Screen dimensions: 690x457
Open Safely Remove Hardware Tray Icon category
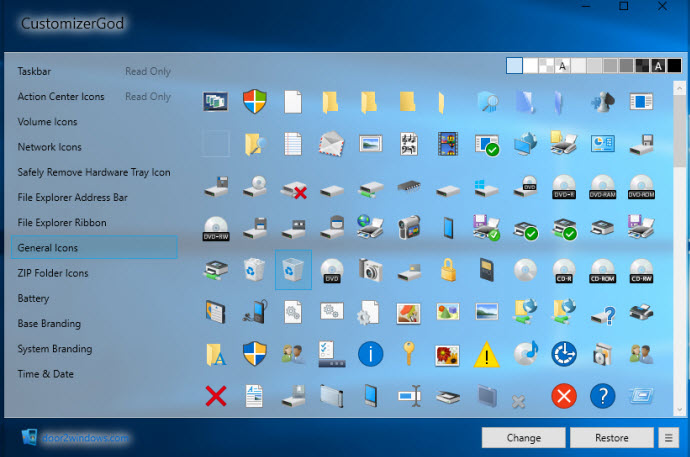(x=94, y=172)
